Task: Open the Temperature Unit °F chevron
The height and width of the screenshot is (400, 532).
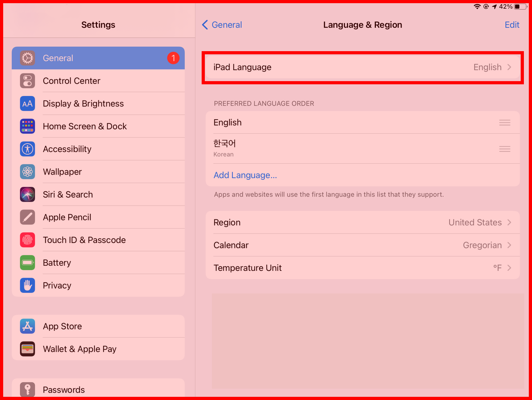Action: click(x=509, y=268)
